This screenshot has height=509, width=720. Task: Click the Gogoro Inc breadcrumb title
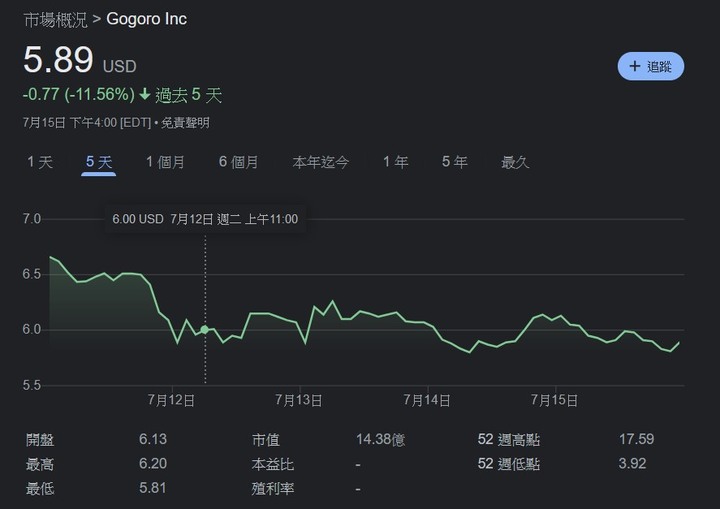tap(146, 19)
